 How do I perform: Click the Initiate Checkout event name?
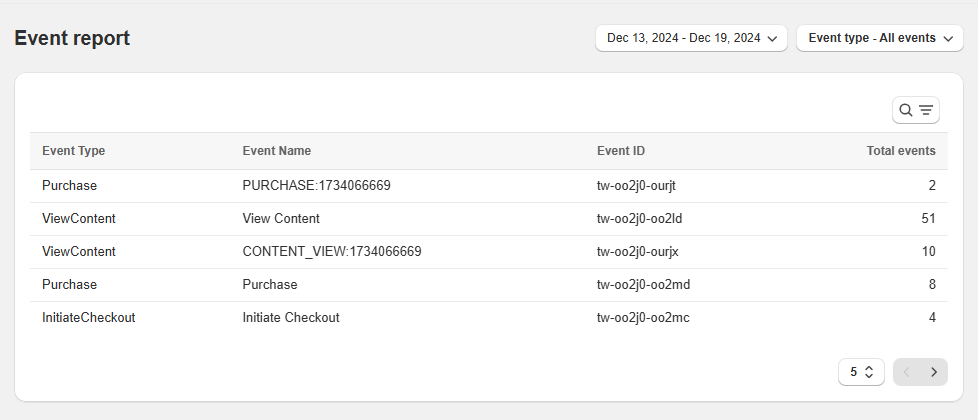pos(291,318)
